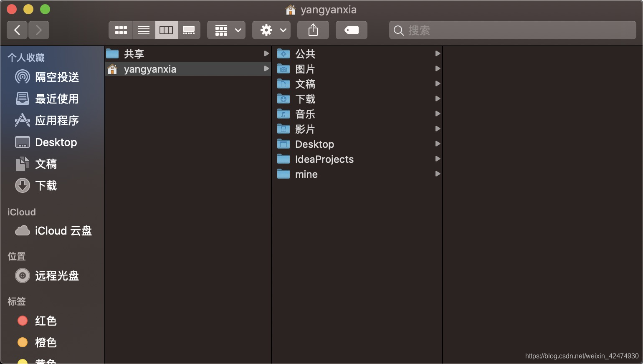
Task: Expand the yangyanxia row arrow
Action: pos(266,68)
